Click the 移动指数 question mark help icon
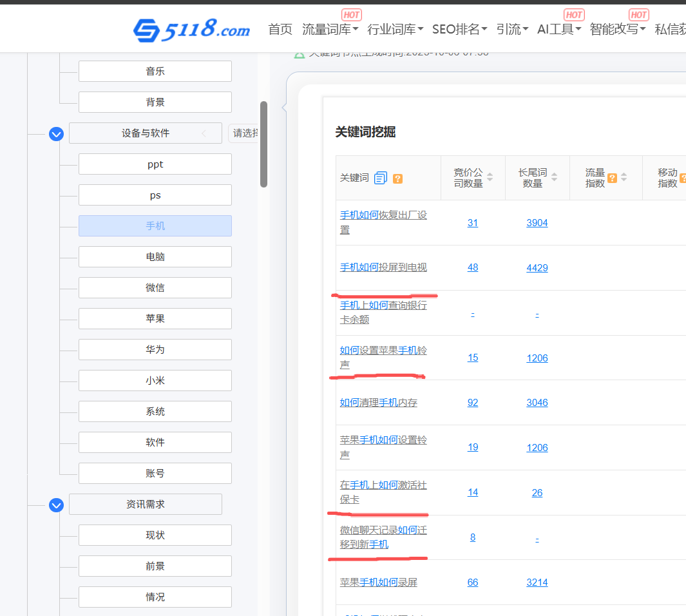686x616 pixels. click(x=681, y=178)
